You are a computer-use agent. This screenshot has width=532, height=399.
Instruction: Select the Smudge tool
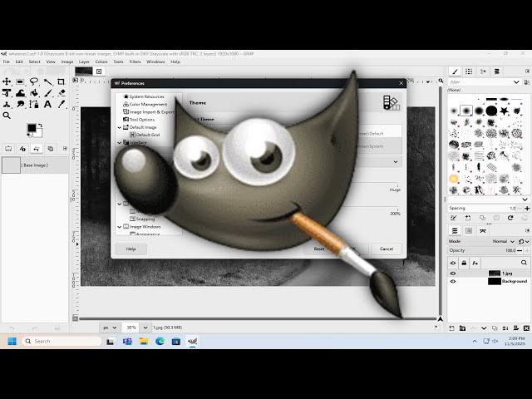(x=20, y=104)
